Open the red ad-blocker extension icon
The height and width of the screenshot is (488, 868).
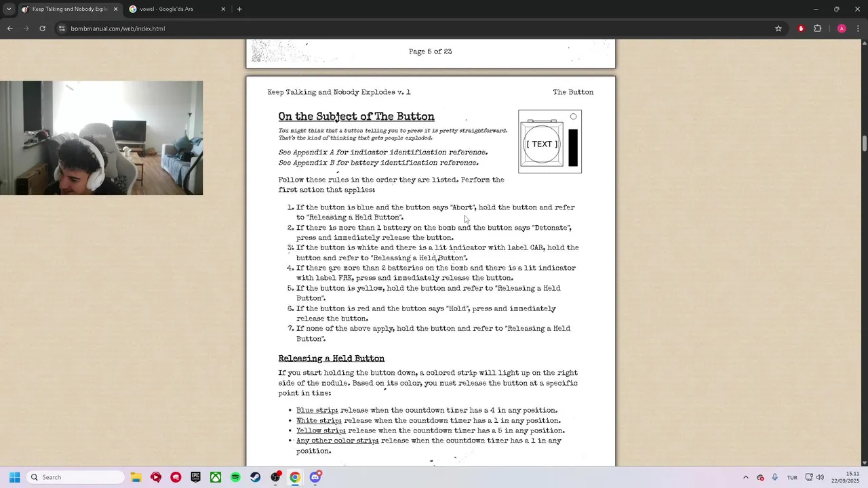pos(801,28)
